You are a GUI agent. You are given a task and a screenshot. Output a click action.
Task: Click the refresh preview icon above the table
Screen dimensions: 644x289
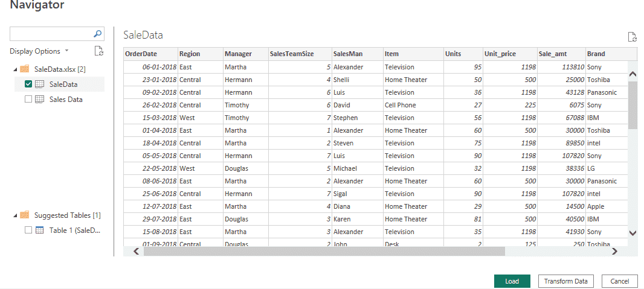pyautogui.click(x=633, y=37)
